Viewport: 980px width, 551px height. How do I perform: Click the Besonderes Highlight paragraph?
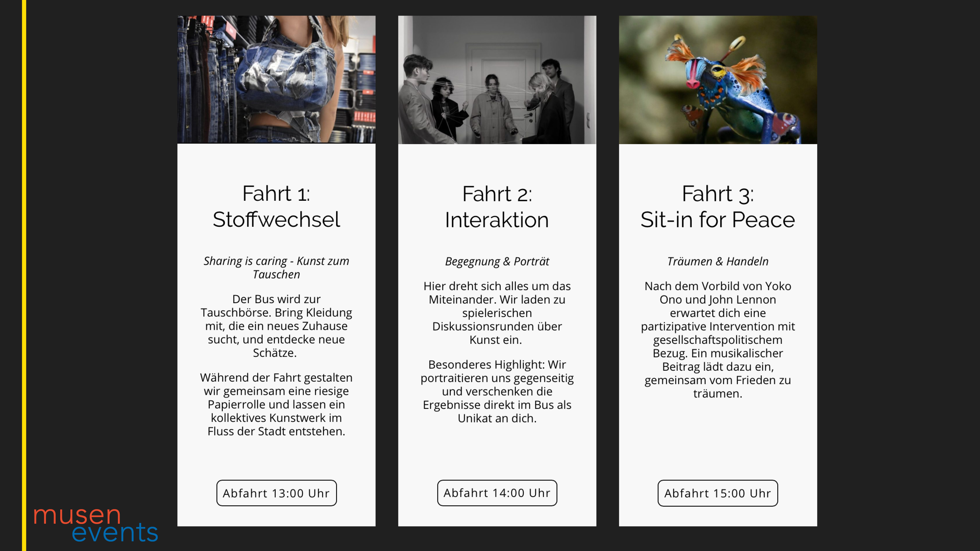click(497, 391)
